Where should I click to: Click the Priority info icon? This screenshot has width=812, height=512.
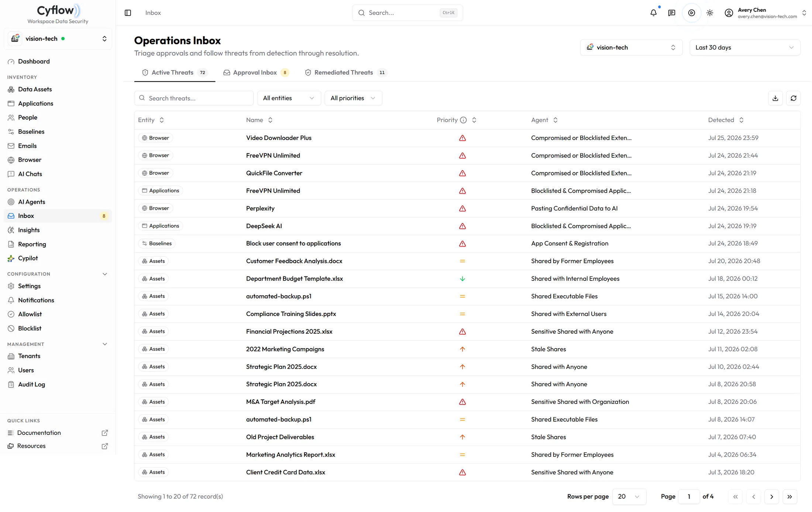[x=464, y=120]
